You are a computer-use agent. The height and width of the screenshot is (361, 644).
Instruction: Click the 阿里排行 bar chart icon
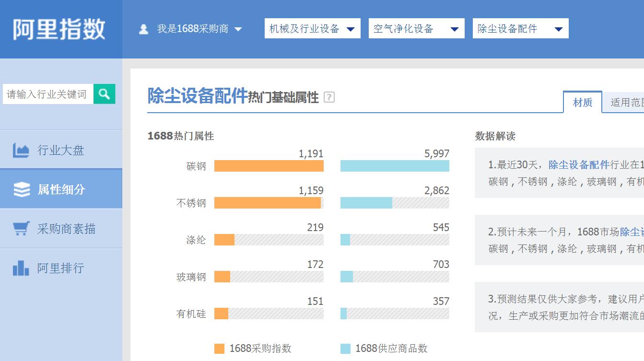click(21, 268)
